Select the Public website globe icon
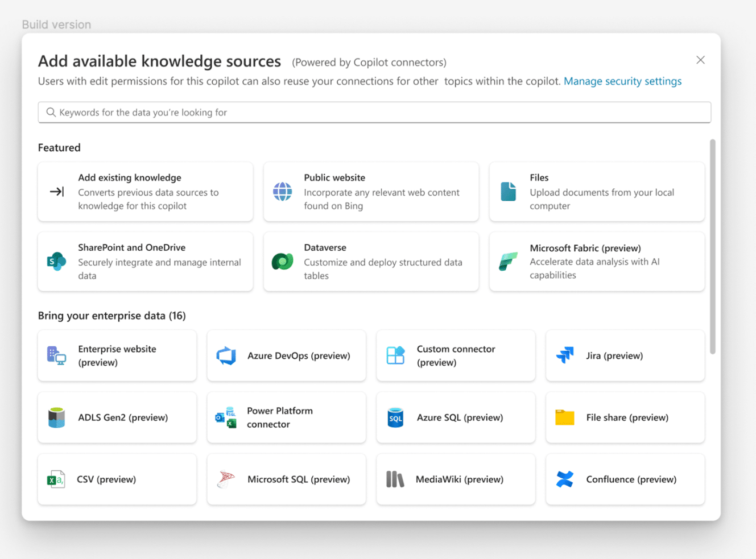This screenshot has width=756, height=559. 282,192
